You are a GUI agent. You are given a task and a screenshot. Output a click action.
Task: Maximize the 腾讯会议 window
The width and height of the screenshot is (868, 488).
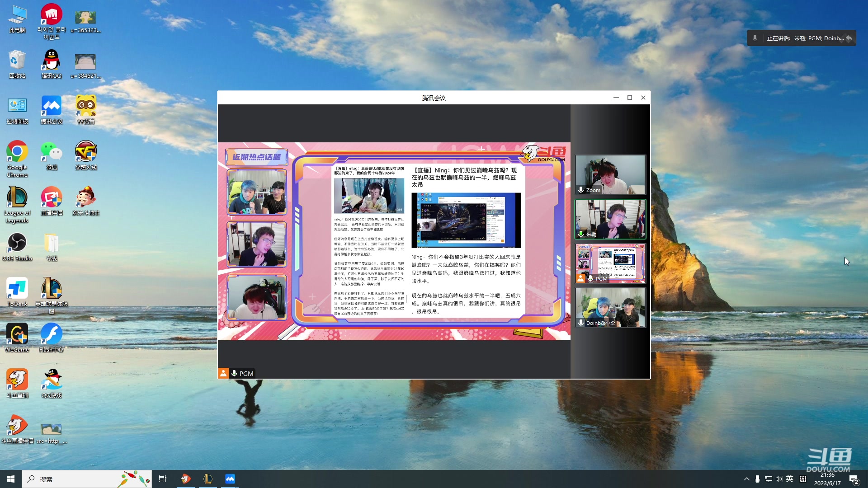[629, 98]
